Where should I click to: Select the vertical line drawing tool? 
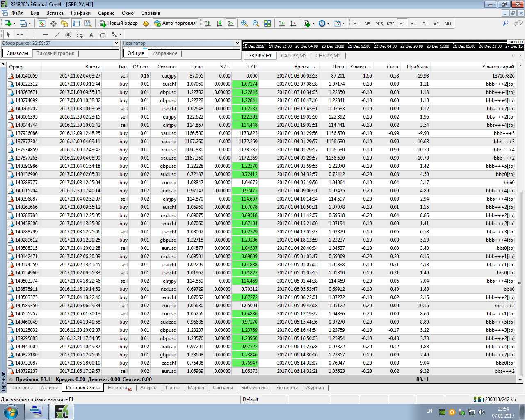click(34, 35)
